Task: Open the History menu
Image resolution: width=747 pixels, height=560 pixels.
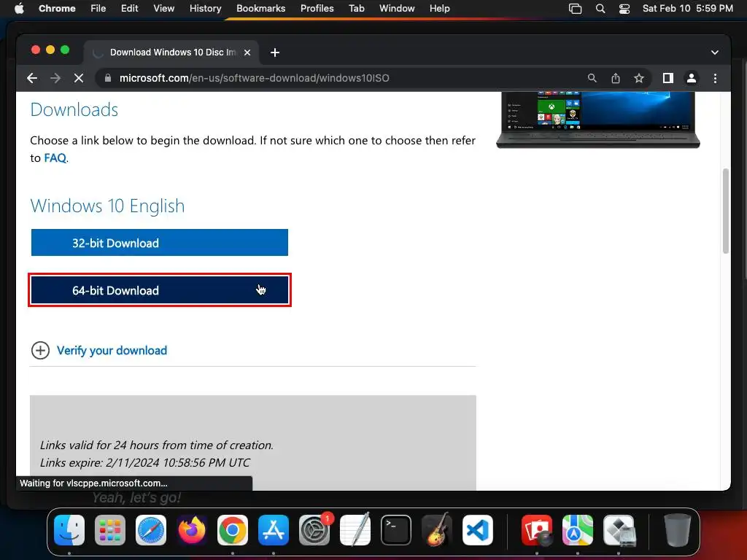Action: (x=205, y=9)
